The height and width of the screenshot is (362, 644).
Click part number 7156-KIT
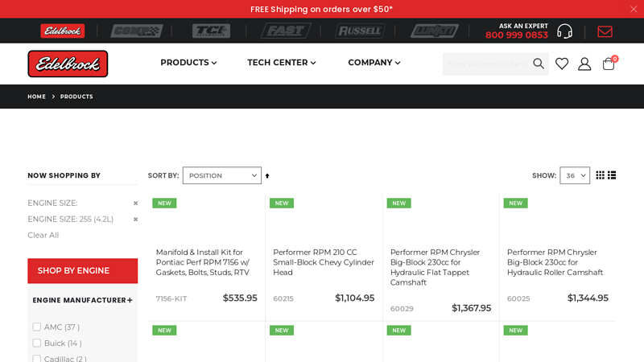[171, 298]
